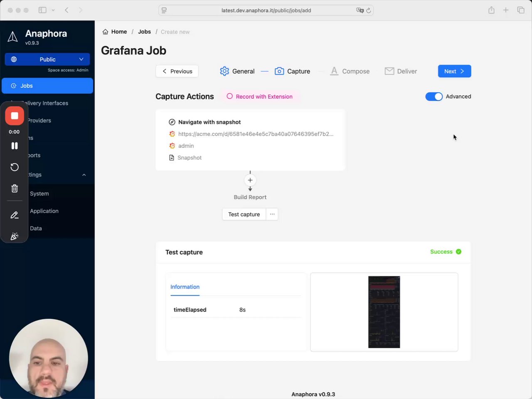Go to Jobs breadcrumb
532x399 pixels.
pyautogui.click(x=144, y=32)
